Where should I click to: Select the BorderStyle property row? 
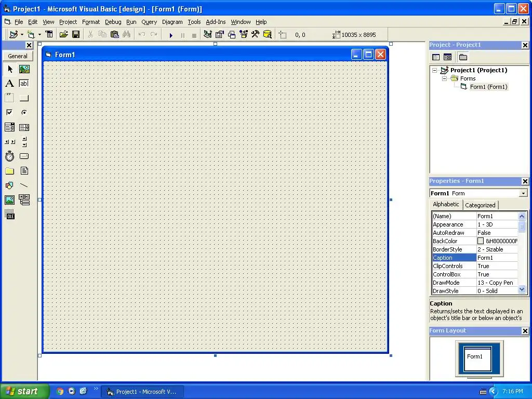click(475, 249)
